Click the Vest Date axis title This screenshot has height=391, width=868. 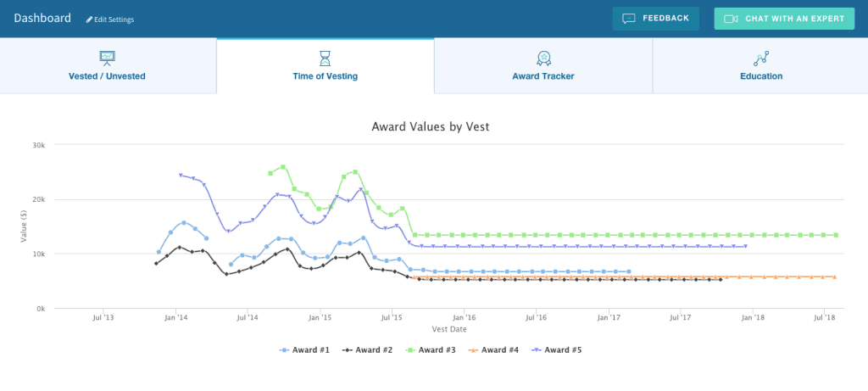tap(449, 329)
